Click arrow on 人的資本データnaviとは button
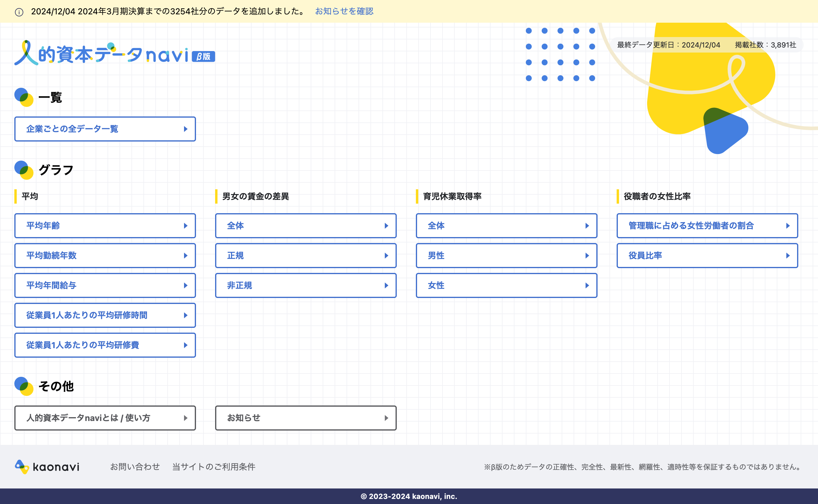 pyautogui.click(x=186, y=418)
